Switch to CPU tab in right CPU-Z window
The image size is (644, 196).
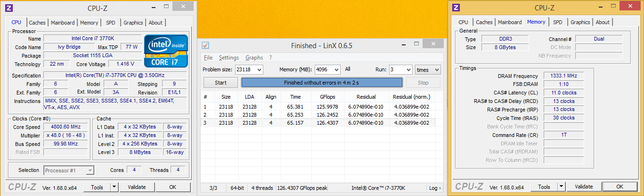[463, 22]
